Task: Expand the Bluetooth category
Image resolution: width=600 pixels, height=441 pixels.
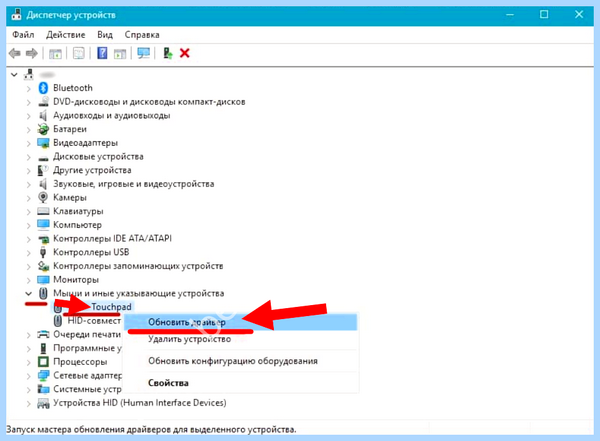Action: 28,89
